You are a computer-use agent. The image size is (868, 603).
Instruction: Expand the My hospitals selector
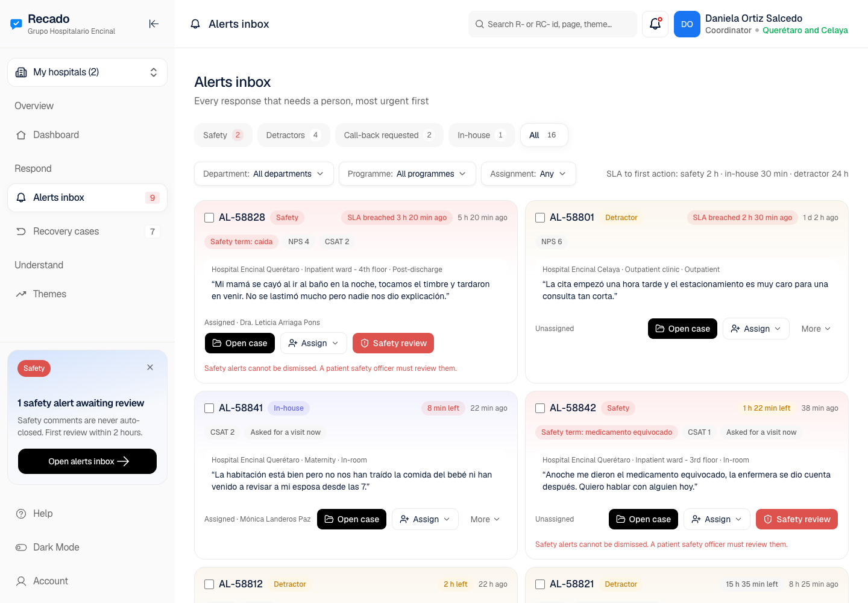point(87,72)
